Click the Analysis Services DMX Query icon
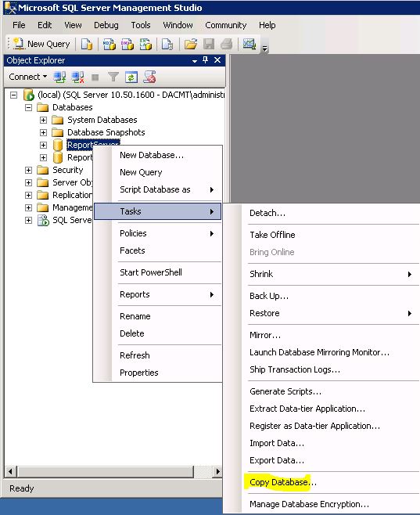This screenshot has height=515, width=420. coord(127,44)
